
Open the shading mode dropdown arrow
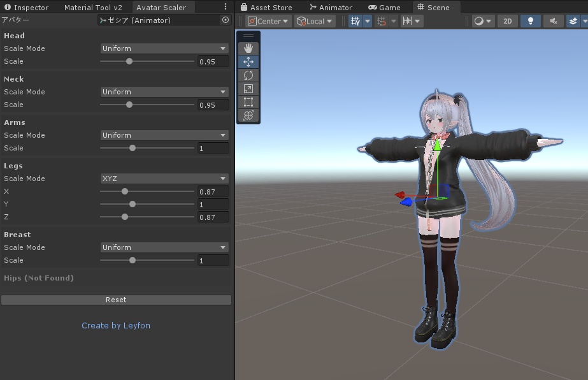(489, 22)
